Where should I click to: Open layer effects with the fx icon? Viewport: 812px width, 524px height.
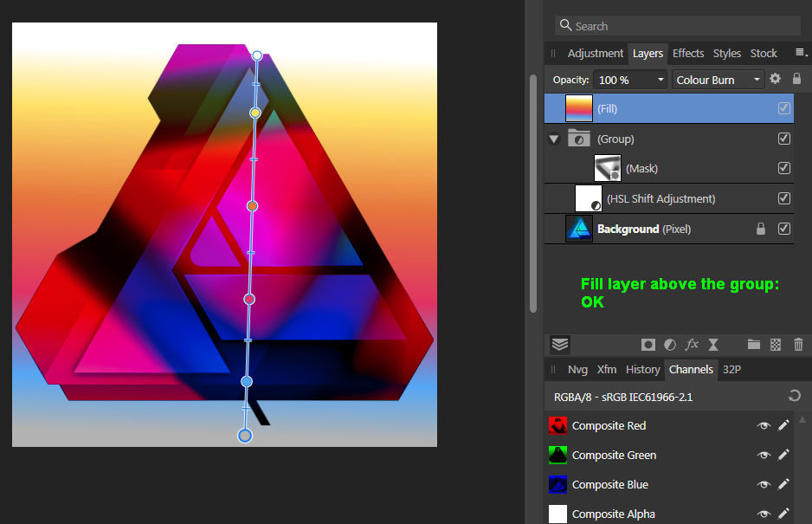coord(692,345)
